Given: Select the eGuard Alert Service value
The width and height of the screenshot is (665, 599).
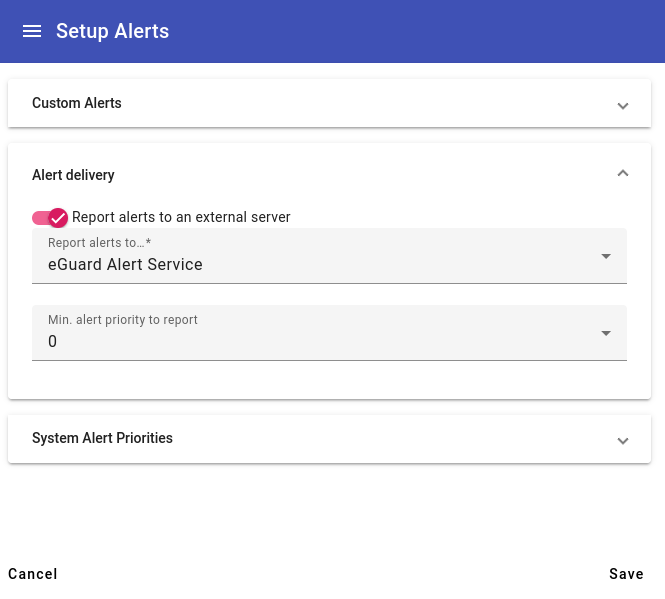Looking at the screenshot, I should point(125,264).
